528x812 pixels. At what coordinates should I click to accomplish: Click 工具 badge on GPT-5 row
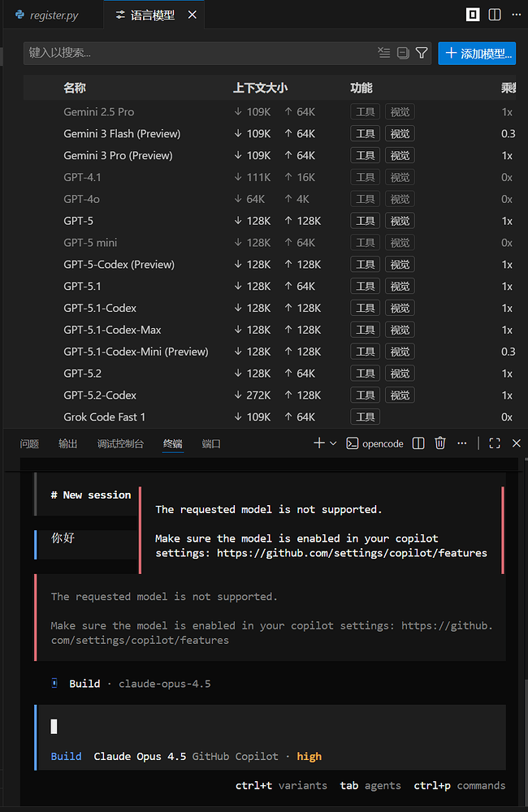click(366, 221)
